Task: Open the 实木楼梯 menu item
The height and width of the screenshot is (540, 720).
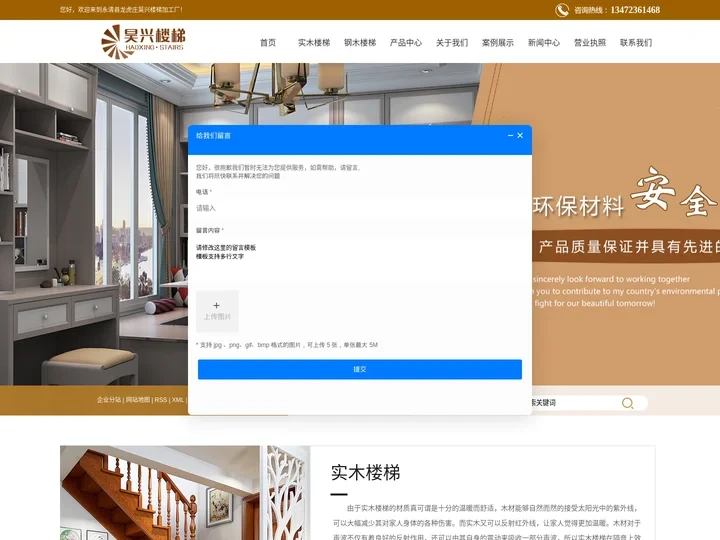Action: point(314,43)
